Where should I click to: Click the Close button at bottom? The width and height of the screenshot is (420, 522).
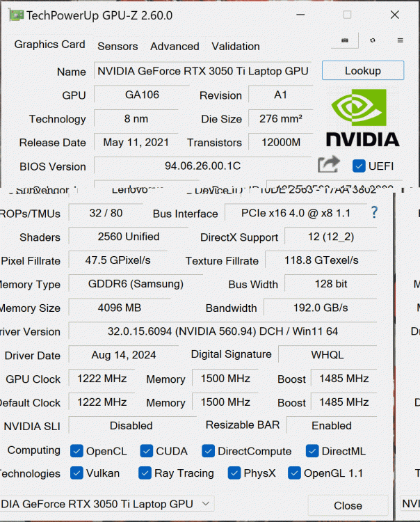[348, 505]
